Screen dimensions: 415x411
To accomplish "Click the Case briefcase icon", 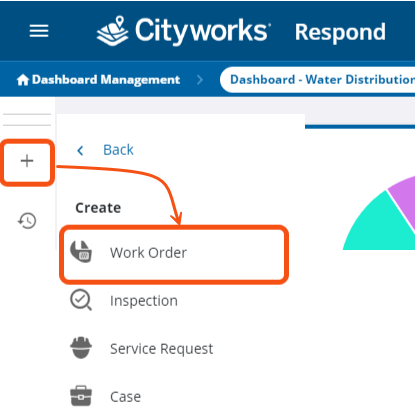I will coord(81,396).
